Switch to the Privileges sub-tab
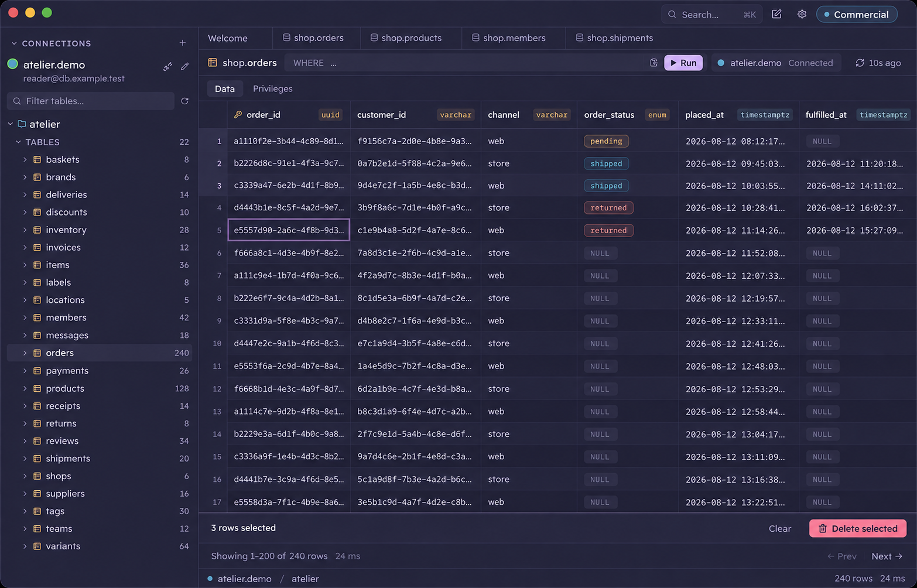 tap(272, 88)
